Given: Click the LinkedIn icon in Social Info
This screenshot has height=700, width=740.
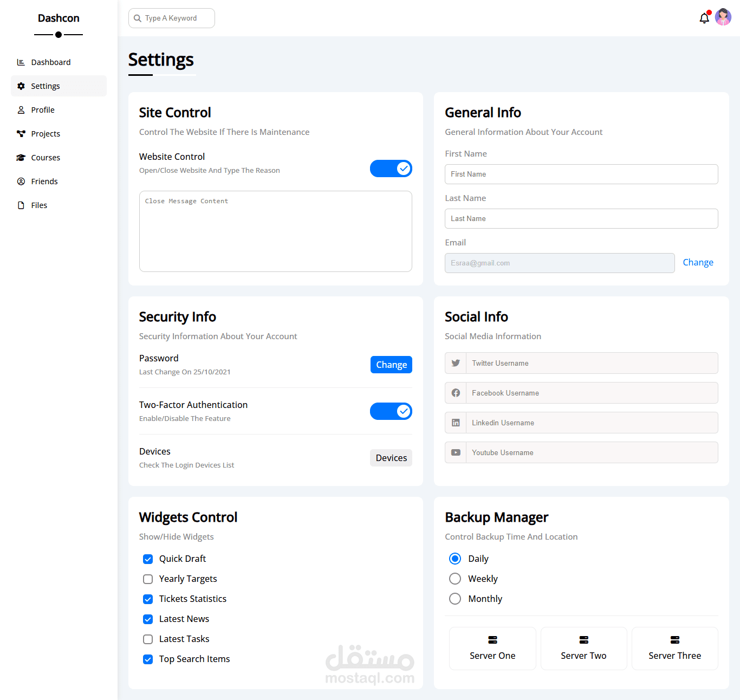Looking at the screenshot, I should [x=456, y=423].
